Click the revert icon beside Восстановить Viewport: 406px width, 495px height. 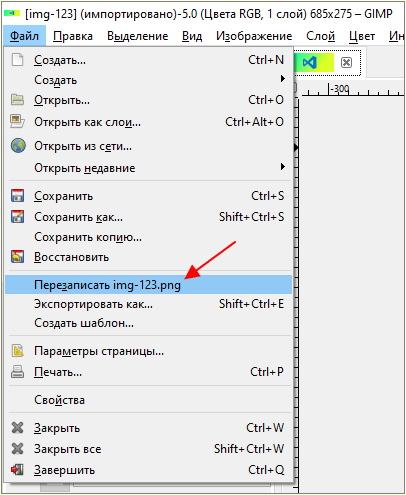tap(17, 256)
